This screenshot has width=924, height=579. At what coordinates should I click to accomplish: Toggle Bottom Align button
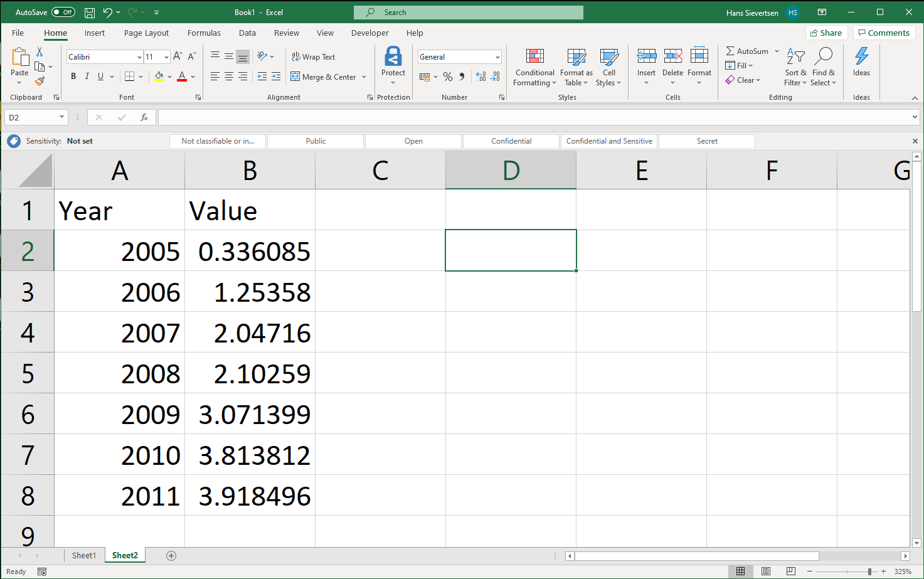coord(243,56)
